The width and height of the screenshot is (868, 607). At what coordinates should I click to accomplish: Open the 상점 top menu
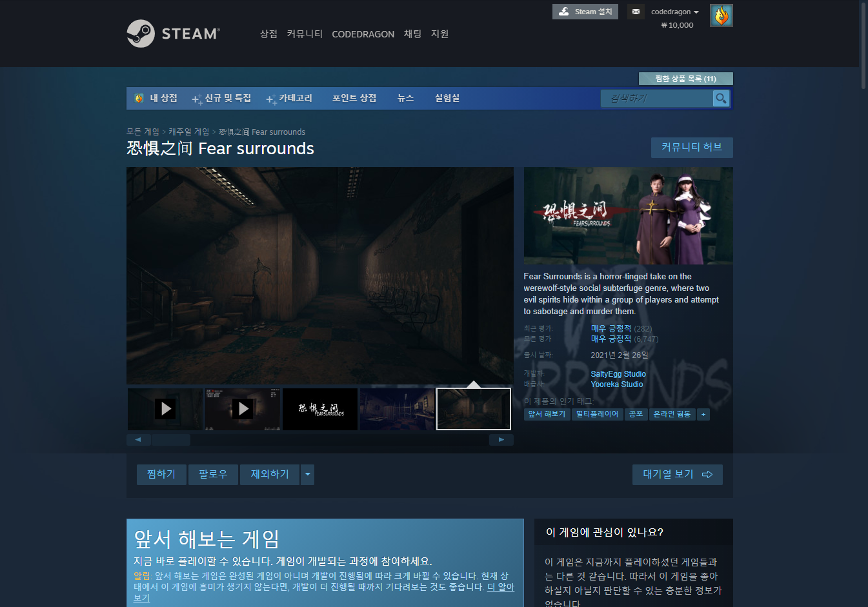268,34
